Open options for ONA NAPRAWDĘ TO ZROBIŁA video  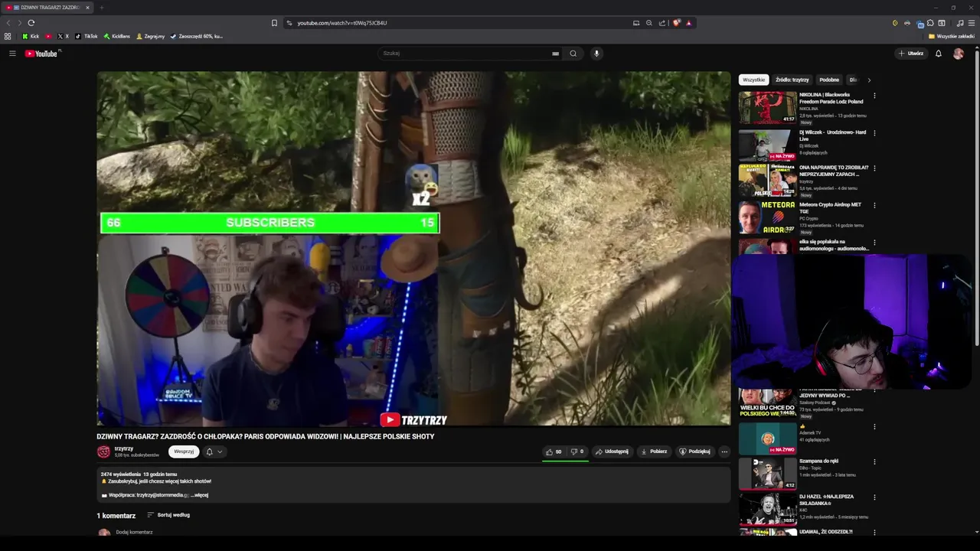point(874,168)
